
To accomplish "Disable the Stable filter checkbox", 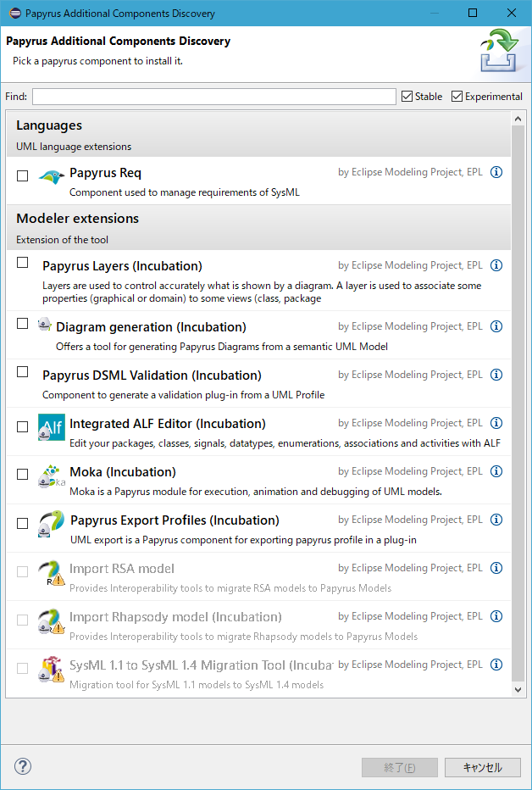I will tap(408, 96).
